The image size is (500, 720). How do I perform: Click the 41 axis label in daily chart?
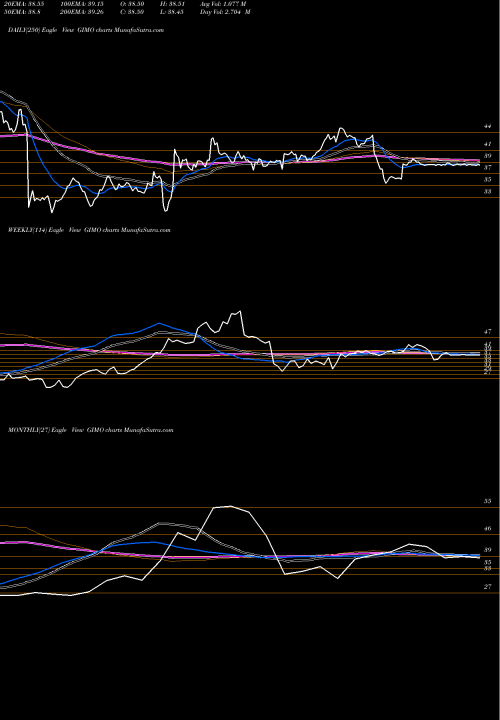click(x=488, y=144)
